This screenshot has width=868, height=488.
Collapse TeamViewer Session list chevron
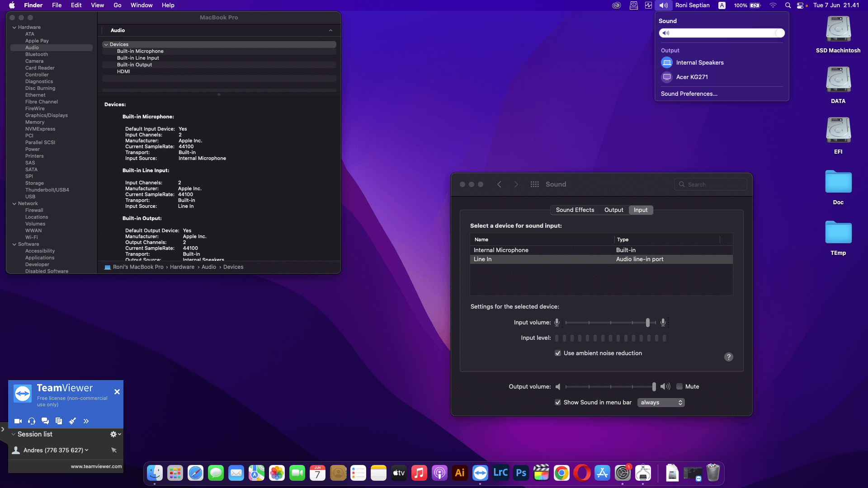coord(14,434)
